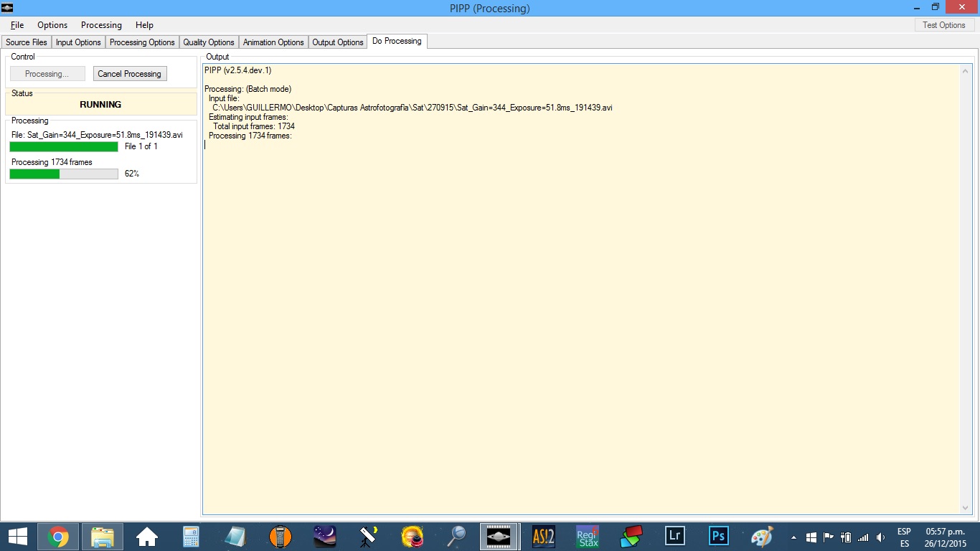Open Photoshop from the taskbar
Image resolution: width=980 pixels, height=551 pixels.
[x=718, y=537]
